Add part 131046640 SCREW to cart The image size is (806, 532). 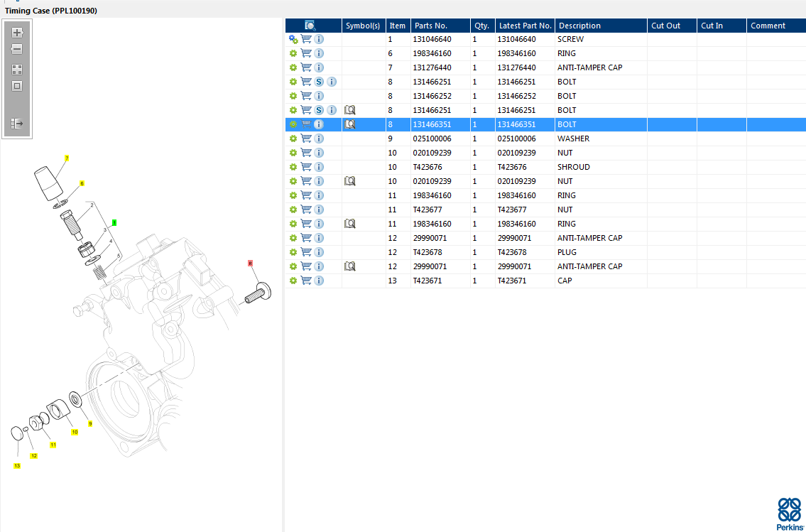tap(306, 39)
